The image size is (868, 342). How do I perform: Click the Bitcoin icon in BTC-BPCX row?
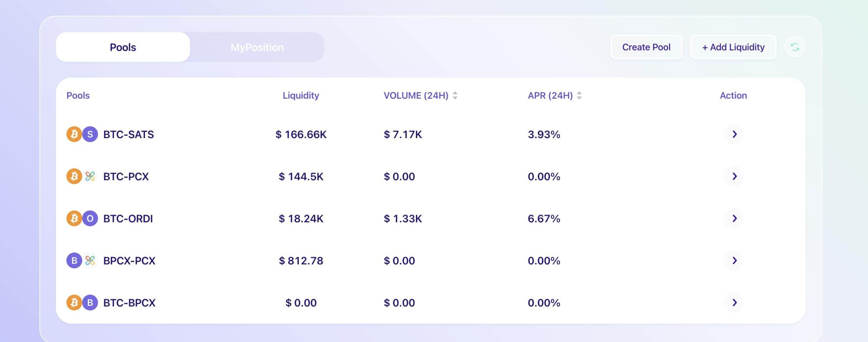pos(74,303)
